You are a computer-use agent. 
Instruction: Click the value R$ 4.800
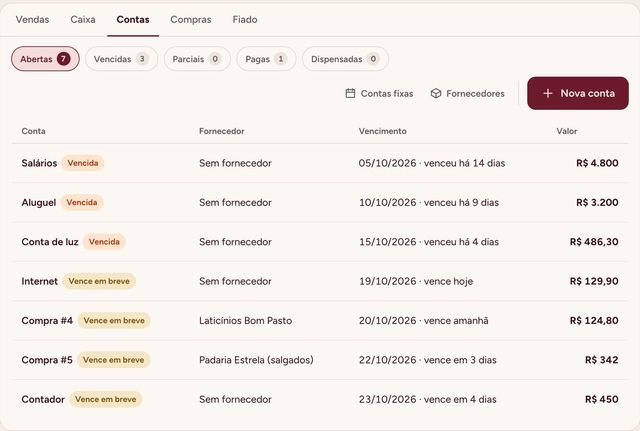point(597,163)
